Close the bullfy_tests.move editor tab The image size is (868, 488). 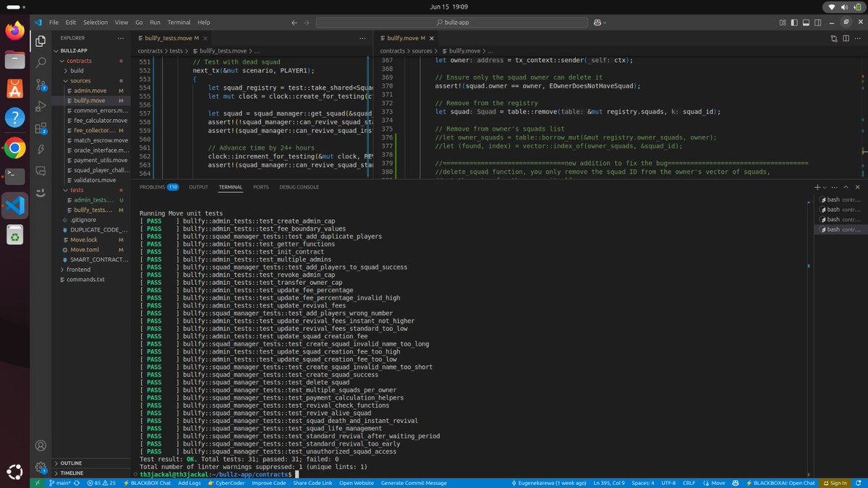(206, 38)
